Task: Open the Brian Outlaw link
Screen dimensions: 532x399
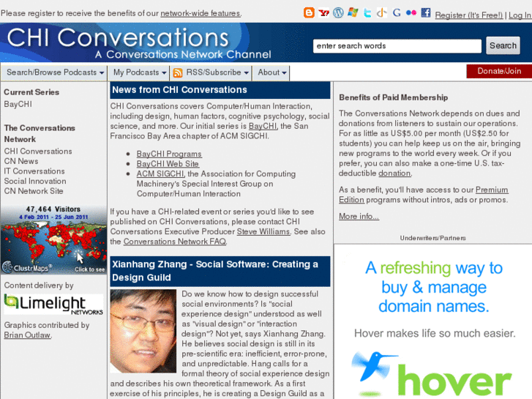Action: tap(27, 335)
